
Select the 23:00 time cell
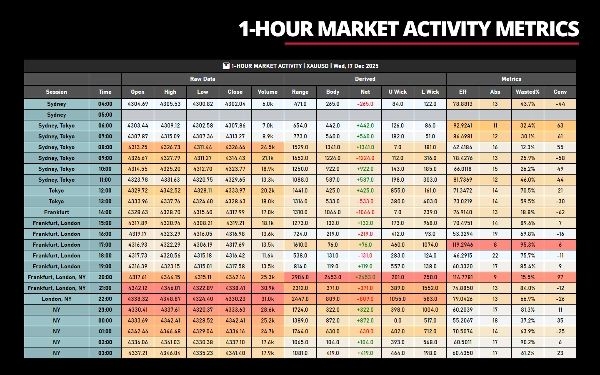[105, 310]
